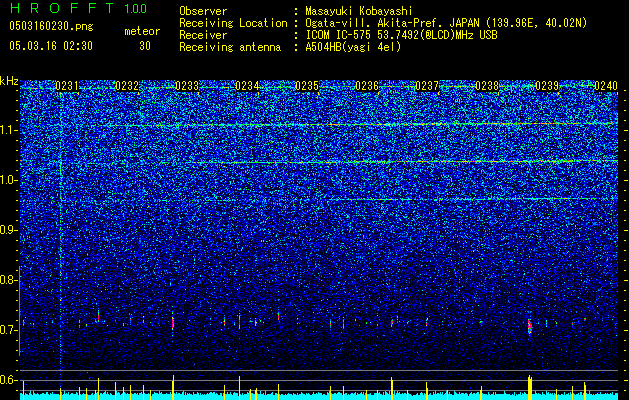Screen dimensions: 629x400
Task: Click the 0.8 frequency axis label
Action: [8, 280]
